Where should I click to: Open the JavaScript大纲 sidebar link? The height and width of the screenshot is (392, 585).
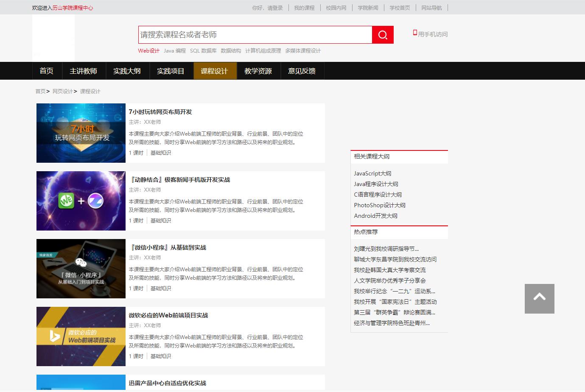[x=372, y=173]
